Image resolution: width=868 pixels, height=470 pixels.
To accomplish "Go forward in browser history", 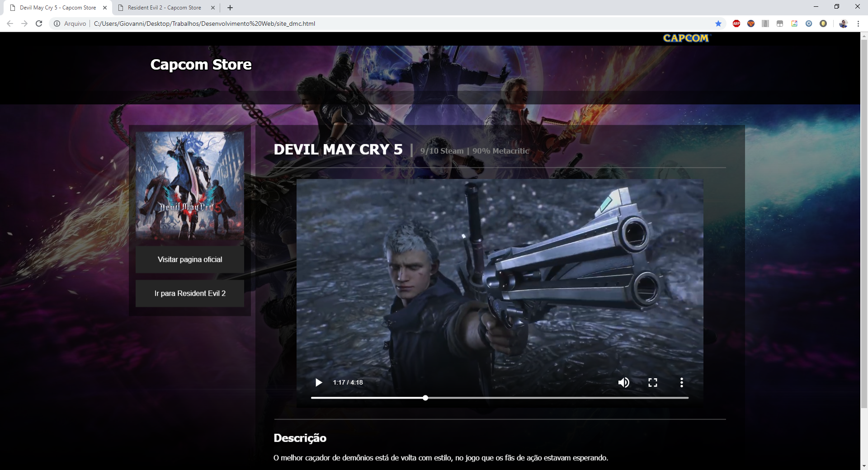I will pyautogui.click(x=24, y=23).
